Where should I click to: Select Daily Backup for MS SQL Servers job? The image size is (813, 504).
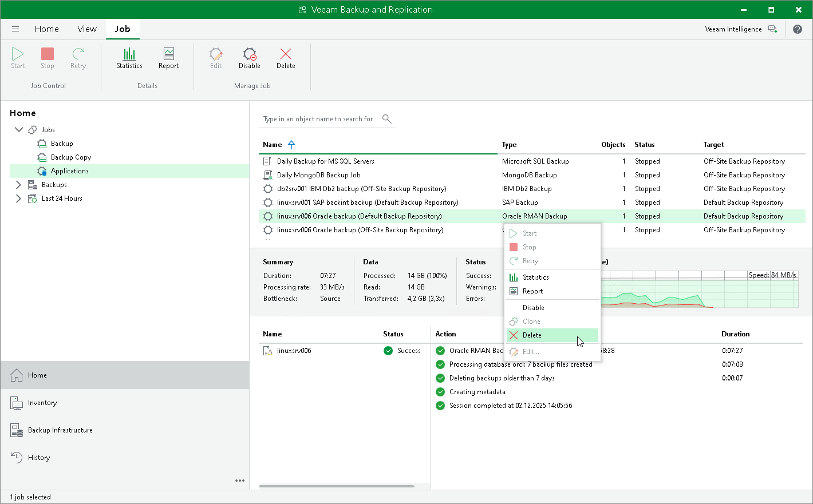coord(532,161)
